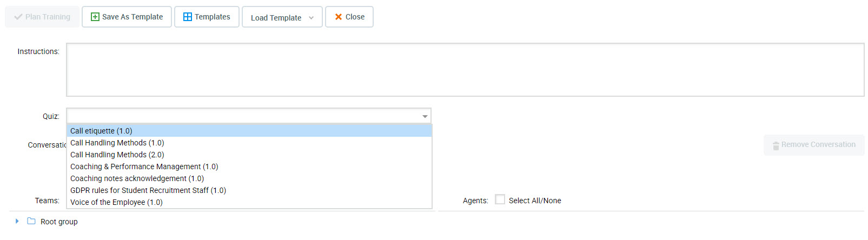The width and height of the screenshot is (868, 240).
Task: Select GDPR rules for Student Recruitment Staff
Action: [x=148, y=190]
